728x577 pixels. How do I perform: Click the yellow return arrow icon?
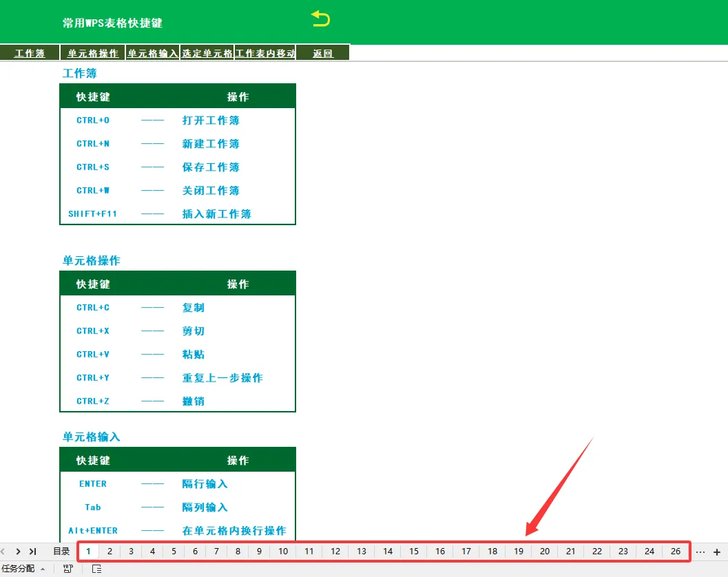click(320, 19)
